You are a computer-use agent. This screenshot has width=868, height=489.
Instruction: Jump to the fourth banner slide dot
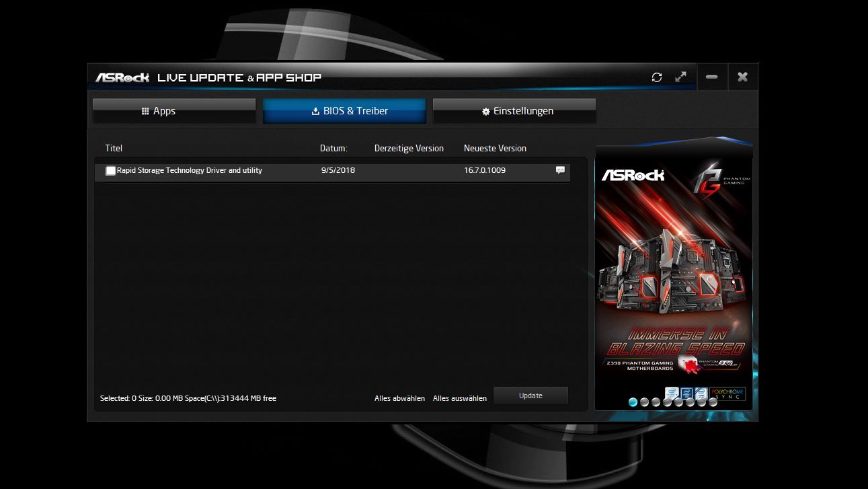coord(667,402)
